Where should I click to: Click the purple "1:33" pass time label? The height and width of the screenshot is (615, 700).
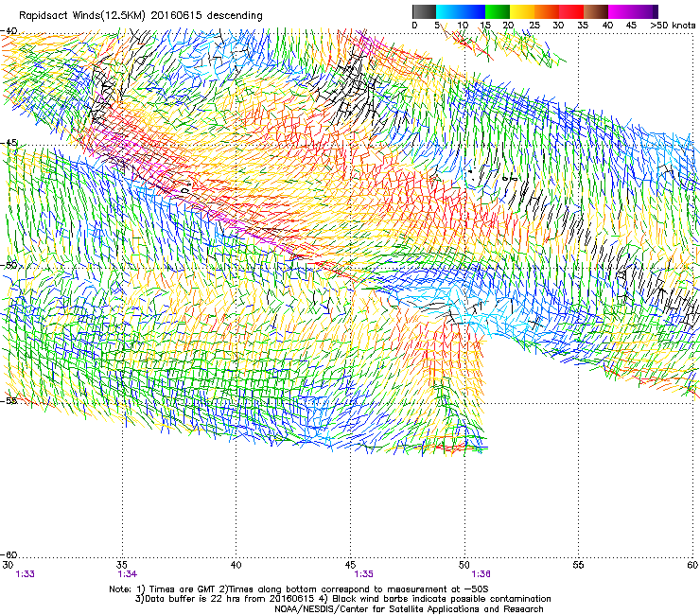click(x=25, y=574)
